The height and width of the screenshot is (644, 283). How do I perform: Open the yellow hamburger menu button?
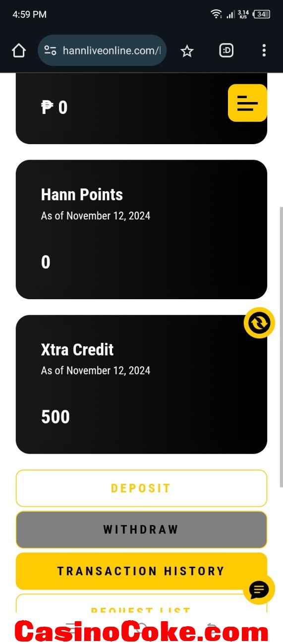(247, 103)
